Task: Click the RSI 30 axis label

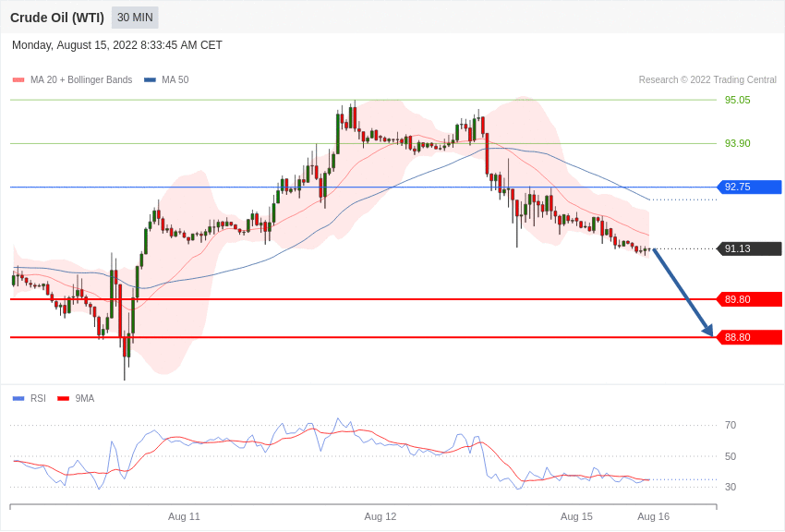Action: (x=731, y=487)
